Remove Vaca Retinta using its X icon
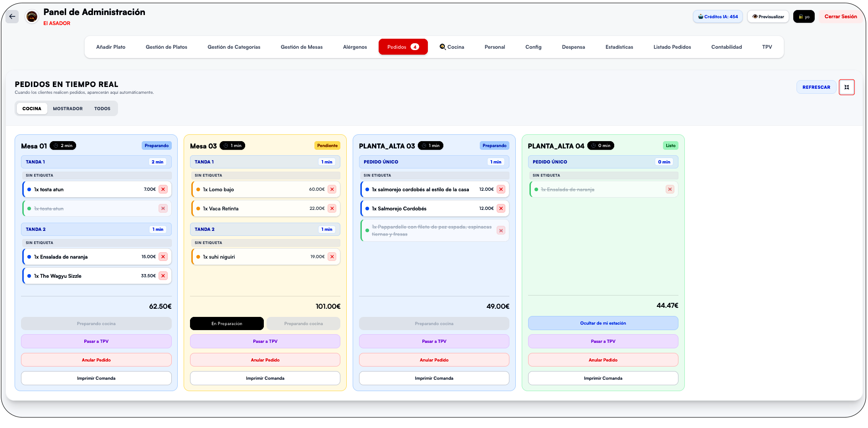This screenshot has height=428, width=868. click(332, 209)
